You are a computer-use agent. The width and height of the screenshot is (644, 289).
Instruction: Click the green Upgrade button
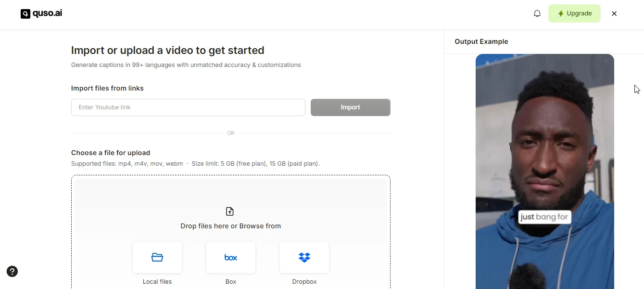[574, 13]
